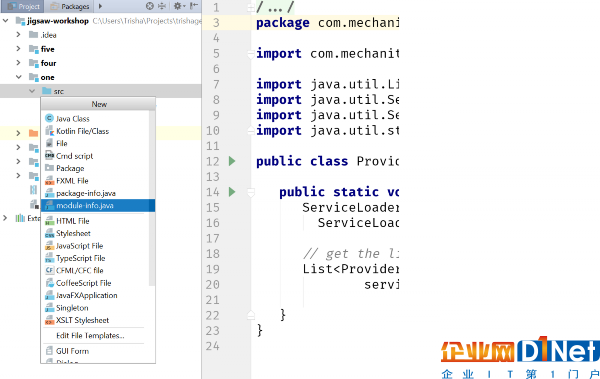
Task: Expand the .idea folder chevron
Action: (x=18, y=34)
